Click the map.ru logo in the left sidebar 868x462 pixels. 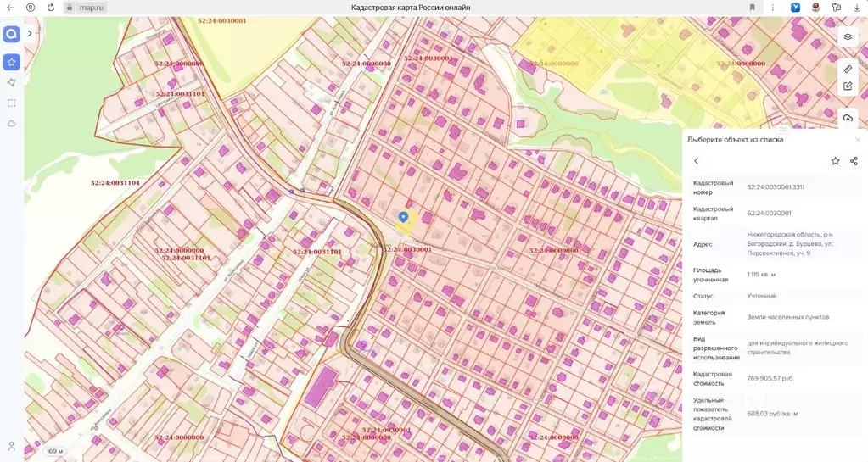pyautogui.click(x=12, y=34)
